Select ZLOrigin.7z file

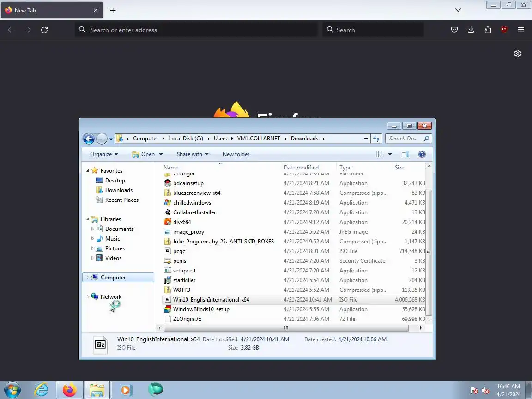[187, 319]
